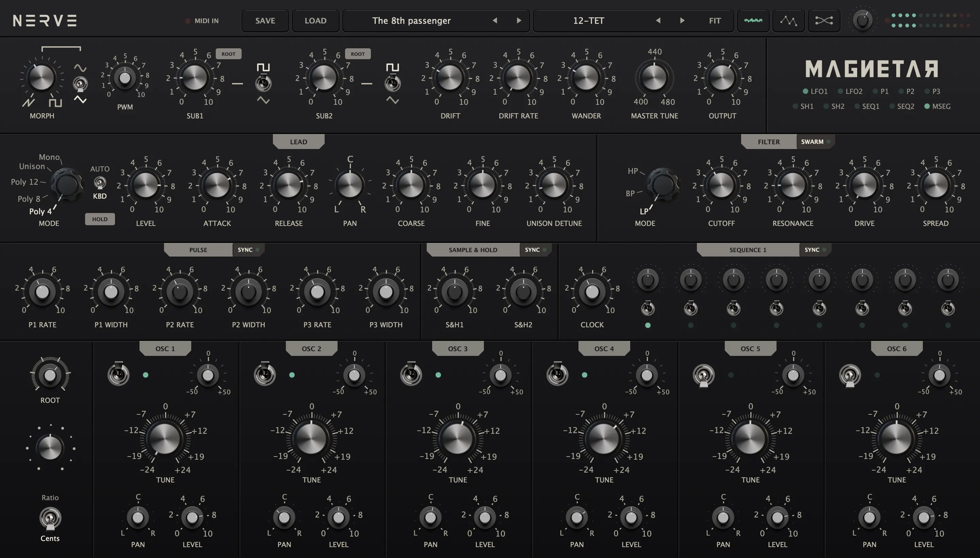Click the voice MODE rotary selector

[67, 185]
